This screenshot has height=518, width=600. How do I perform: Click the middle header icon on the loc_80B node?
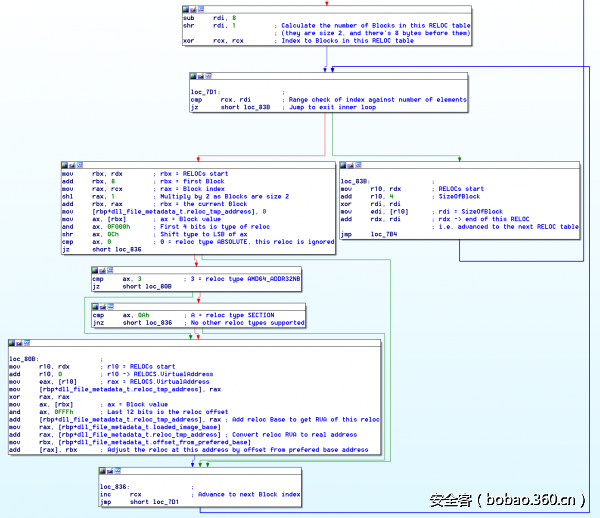tap(21, 343)
